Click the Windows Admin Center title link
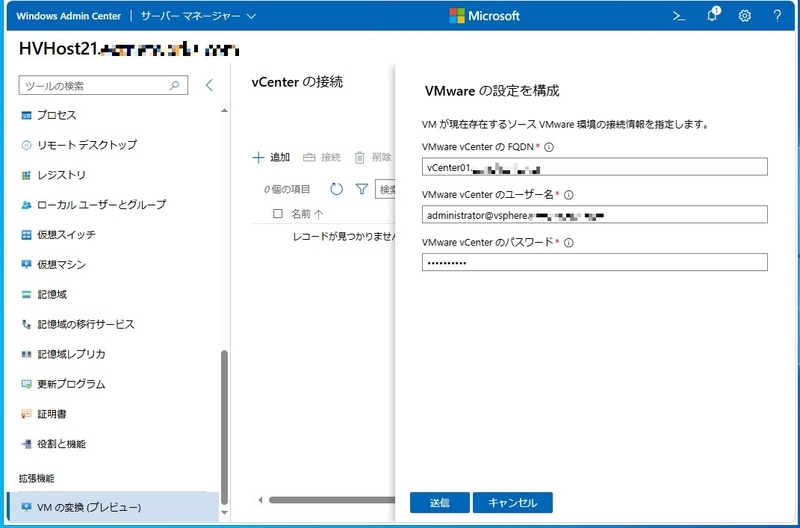This screenshot has height=528, width=800. tap(68, 16)
